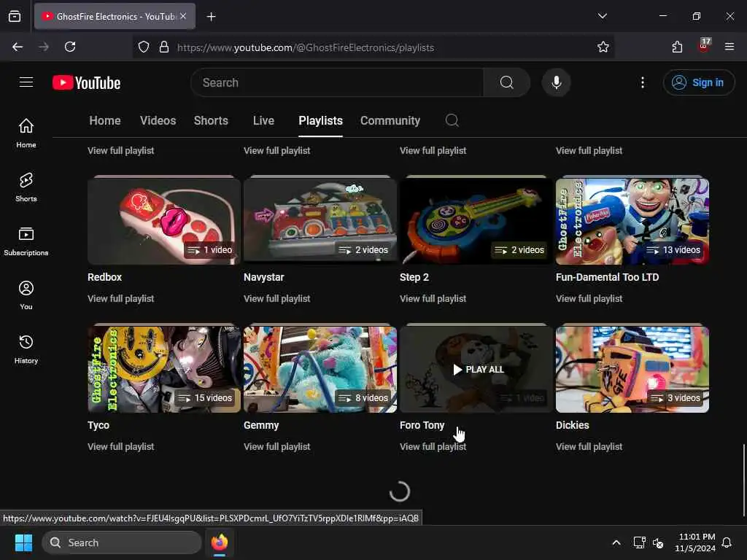Open You in the sidebar

[x=26, y=295]
